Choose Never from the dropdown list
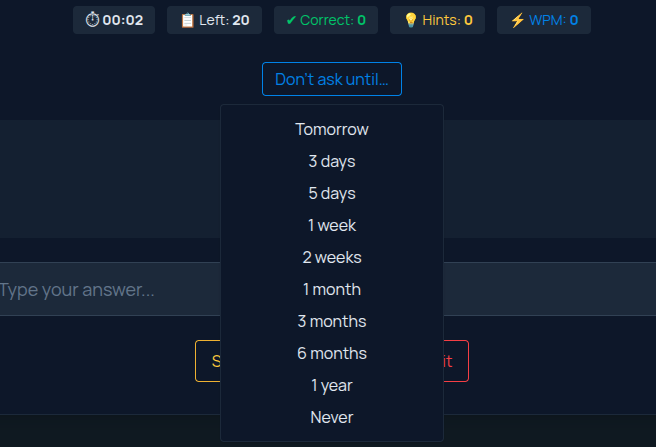This screenshot has height=447, width=656. [x=332, y=417]
